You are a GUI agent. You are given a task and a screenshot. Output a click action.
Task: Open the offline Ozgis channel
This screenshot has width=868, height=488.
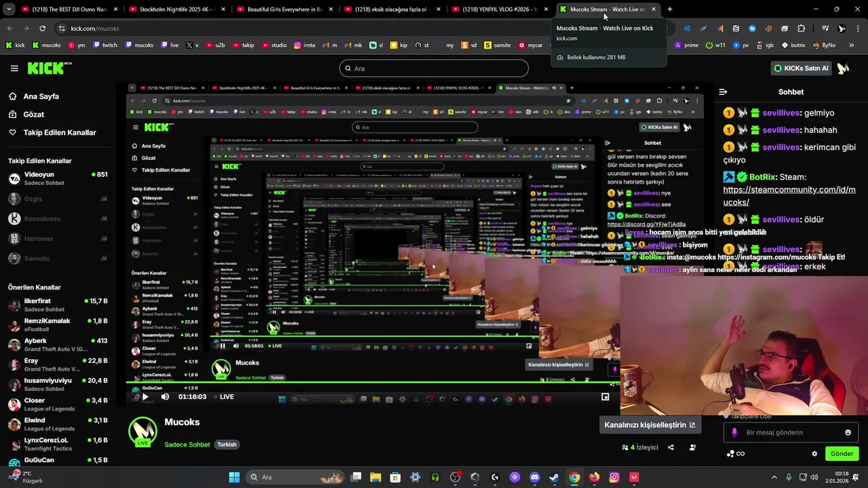pyautogui.click(x=58, y=199)
